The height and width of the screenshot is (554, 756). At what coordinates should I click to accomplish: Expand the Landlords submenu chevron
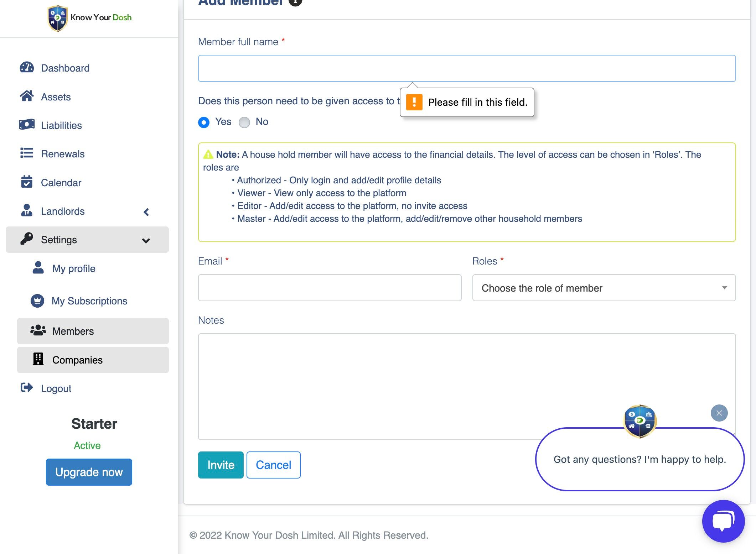point(146,212)
